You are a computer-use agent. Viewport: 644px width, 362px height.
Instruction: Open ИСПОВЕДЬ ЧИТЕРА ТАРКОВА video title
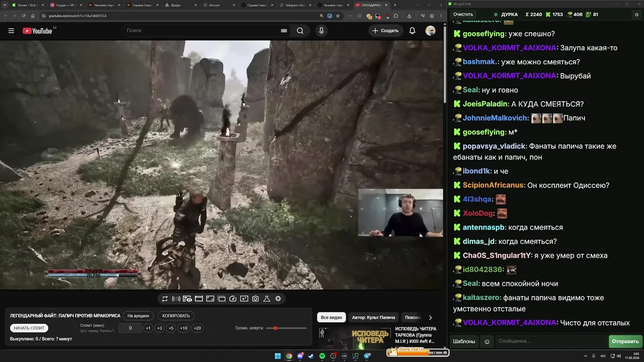416,335
